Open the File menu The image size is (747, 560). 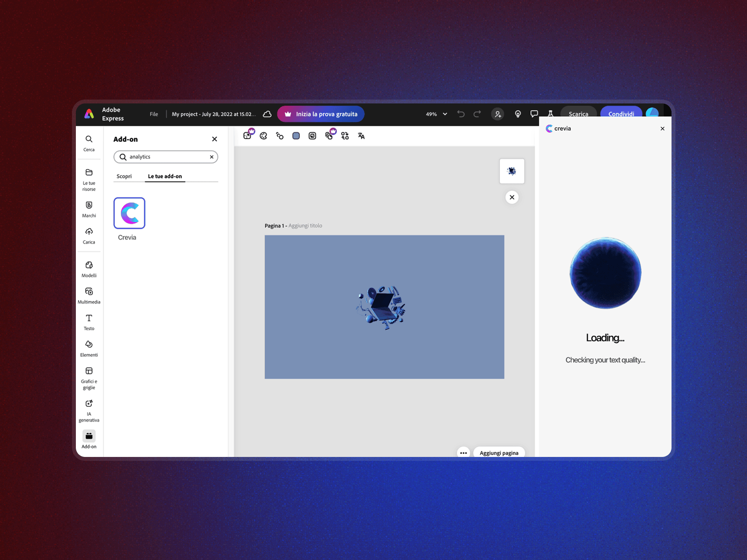154,114
